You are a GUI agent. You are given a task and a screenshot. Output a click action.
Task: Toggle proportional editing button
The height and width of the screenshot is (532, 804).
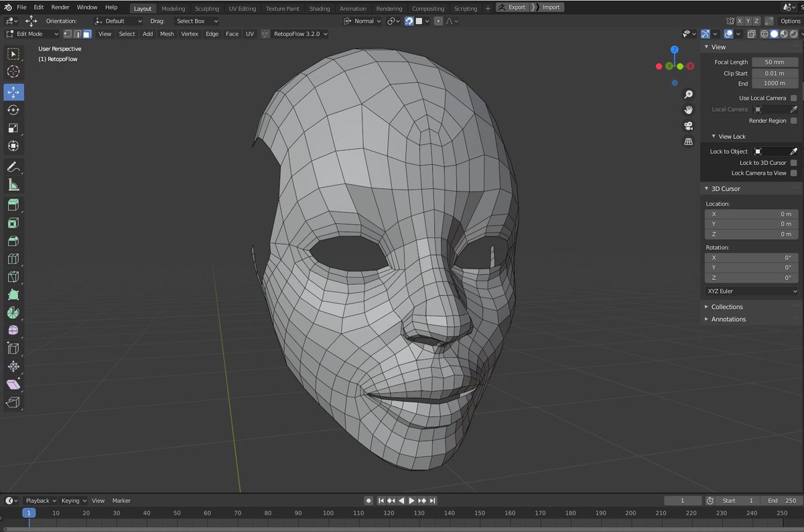point(438,21)
